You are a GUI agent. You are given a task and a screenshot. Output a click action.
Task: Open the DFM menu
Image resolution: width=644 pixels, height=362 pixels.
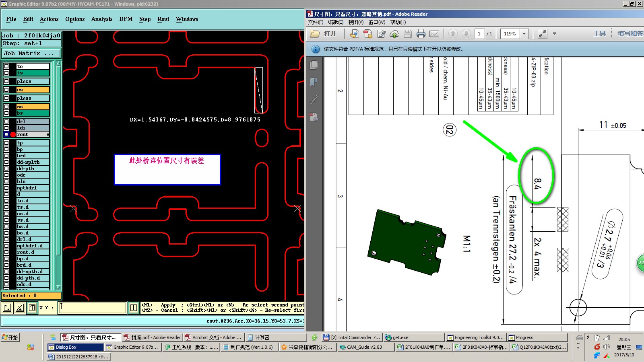tap(126, 19)
